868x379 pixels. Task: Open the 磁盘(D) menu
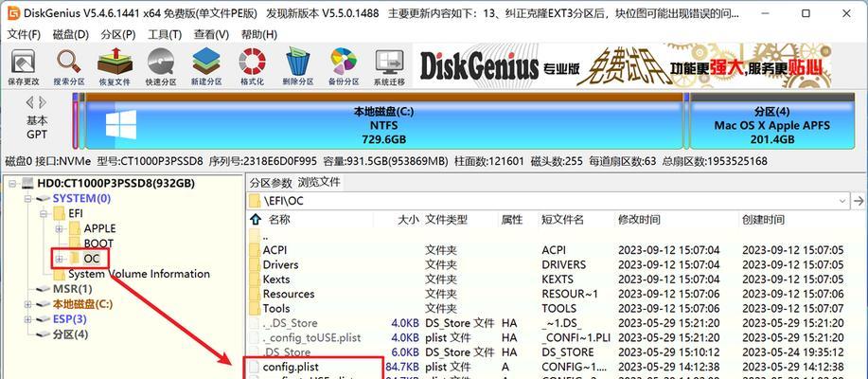[x=70, y=34]
